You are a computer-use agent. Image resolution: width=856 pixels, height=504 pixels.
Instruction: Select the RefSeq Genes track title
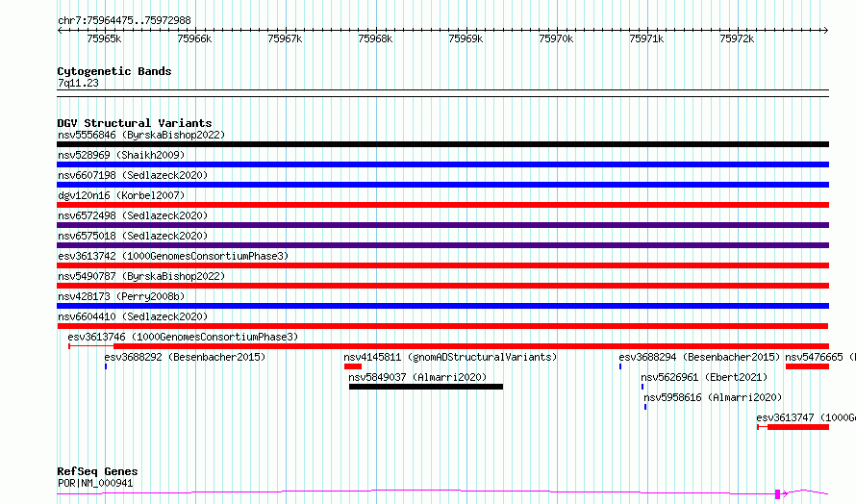[x=98, y=471]
